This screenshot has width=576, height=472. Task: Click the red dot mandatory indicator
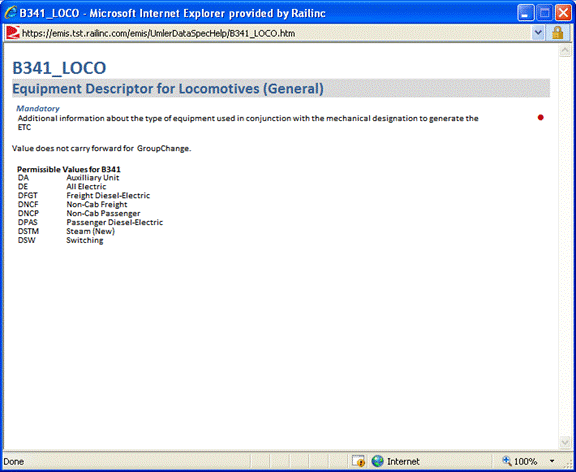(540, 118)
